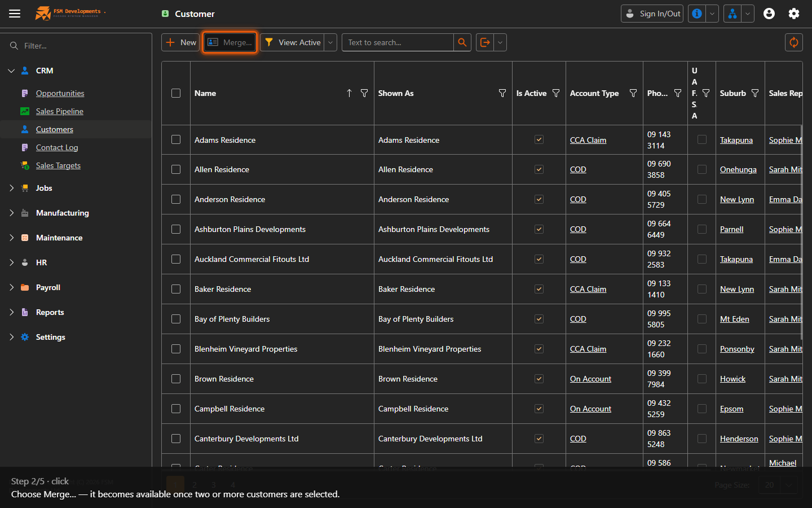Click the Merge... button

(x=230, y=42)
